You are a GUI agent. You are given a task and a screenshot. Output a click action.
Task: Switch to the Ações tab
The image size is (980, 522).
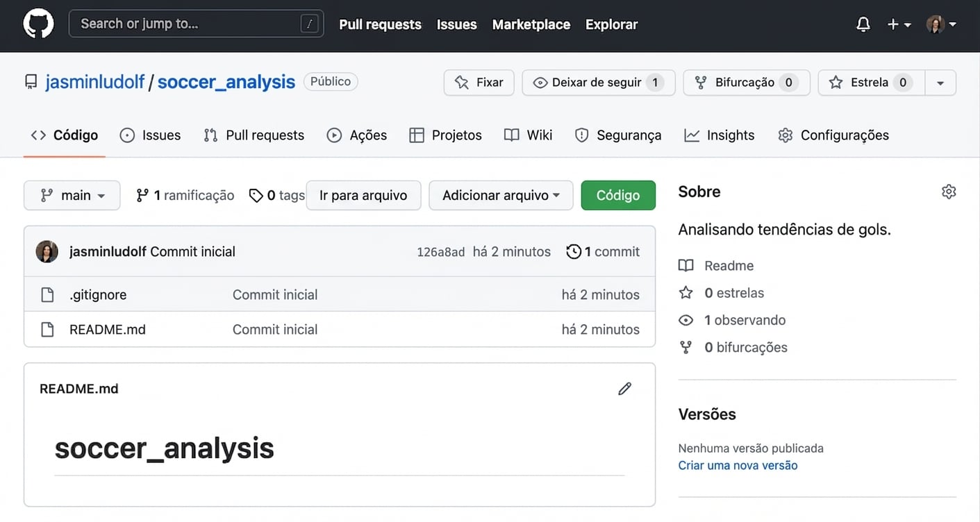[x=357, y=135]
